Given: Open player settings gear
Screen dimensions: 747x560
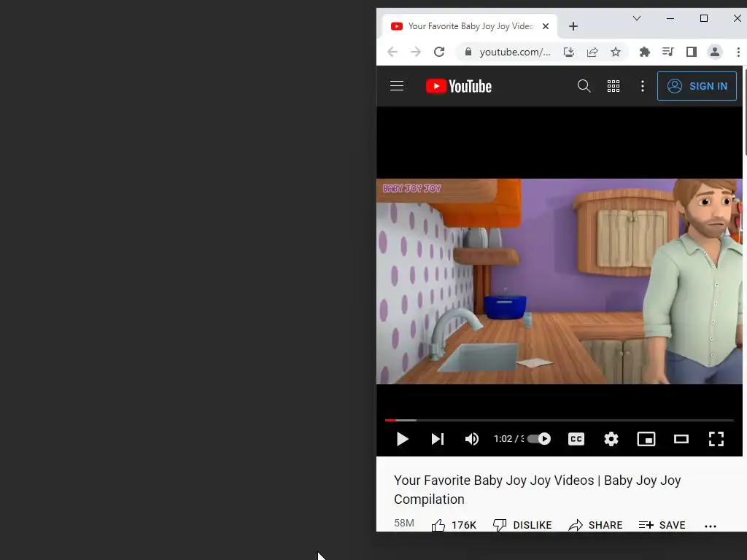Looking at the screenshot, I should [611, 439].
